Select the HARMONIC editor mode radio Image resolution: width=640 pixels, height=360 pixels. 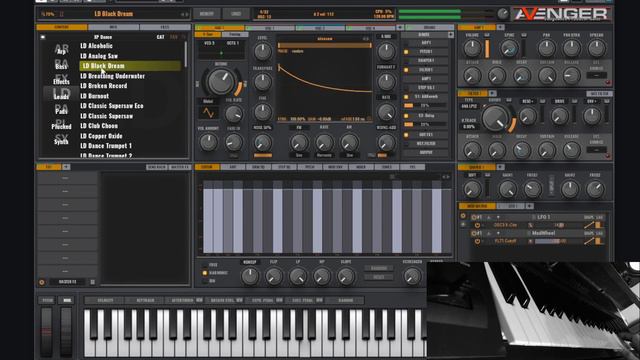(x=205, y=273)
